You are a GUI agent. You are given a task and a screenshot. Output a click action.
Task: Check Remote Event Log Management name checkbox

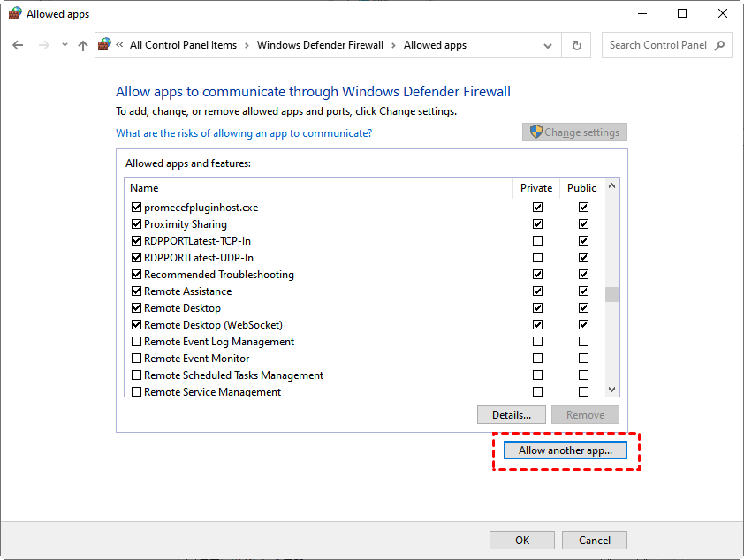(137, 342)
